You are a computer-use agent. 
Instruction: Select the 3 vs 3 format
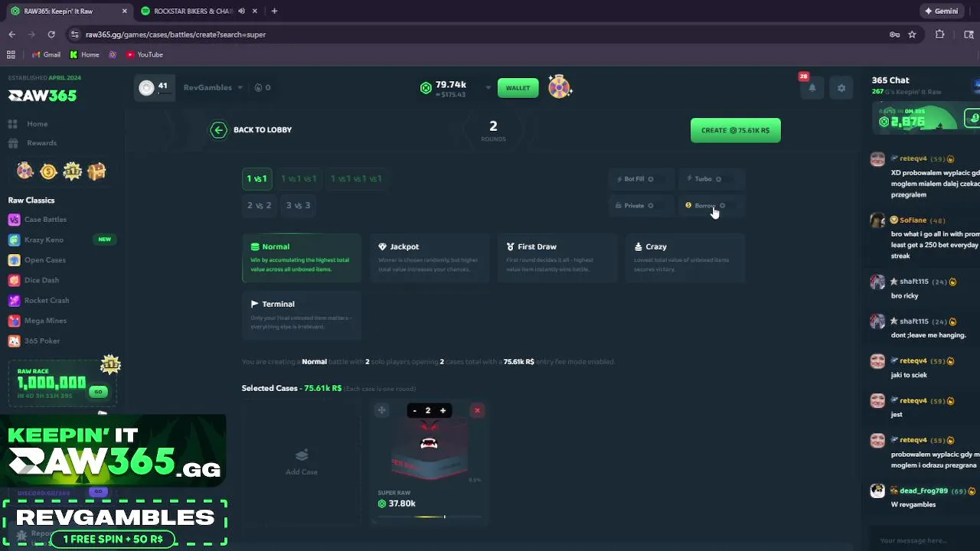click(298, 205)
